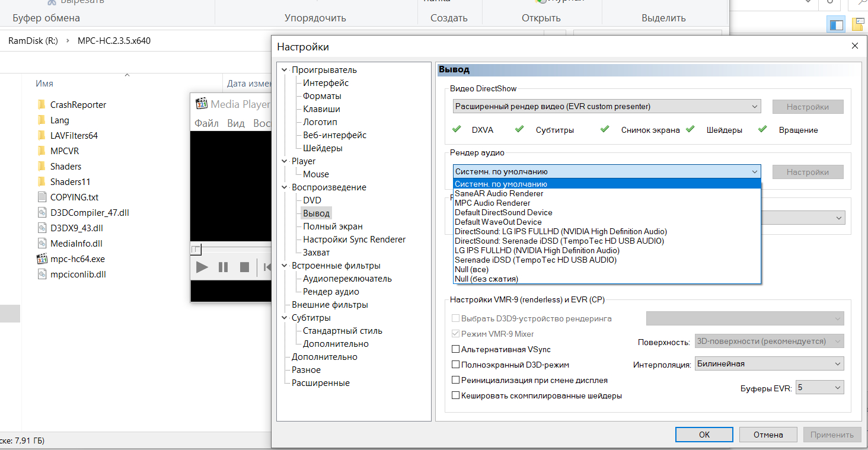Click the Отмена button
868x450 pixels.
point(768,435)
